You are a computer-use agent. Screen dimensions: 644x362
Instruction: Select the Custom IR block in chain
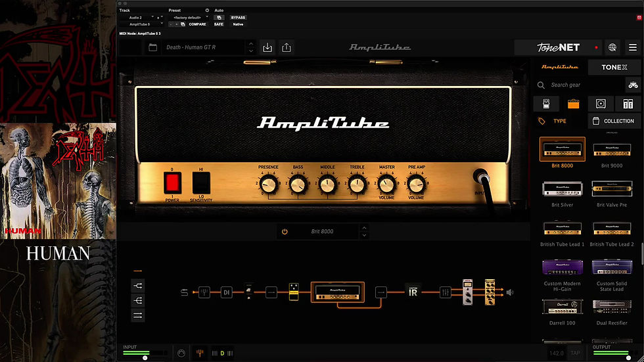click(x=413, y=292)
